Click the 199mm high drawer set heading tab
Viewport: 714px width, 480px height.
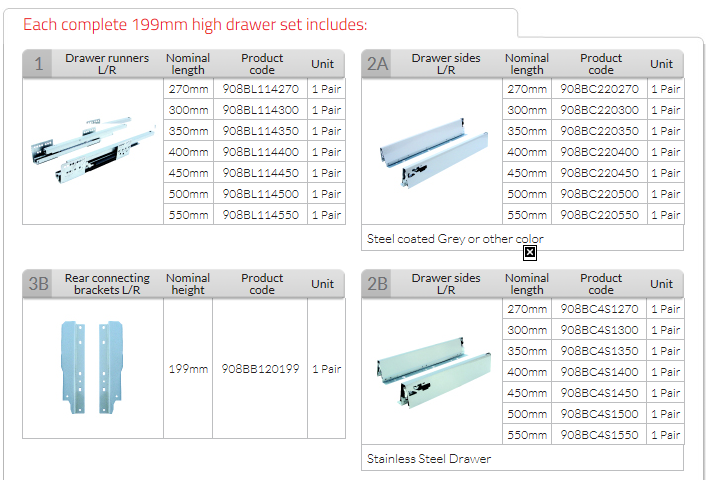pos(196,24)
